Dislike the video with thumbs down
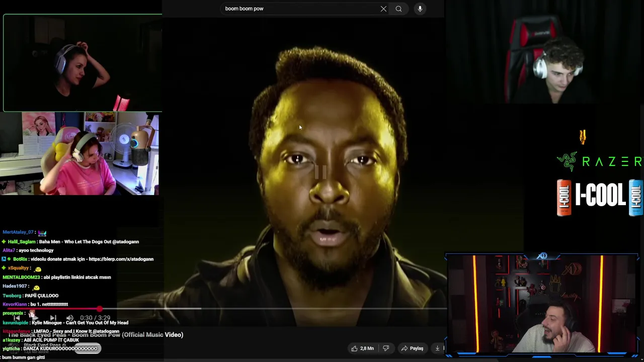644x362 pixels. point(386,348)
